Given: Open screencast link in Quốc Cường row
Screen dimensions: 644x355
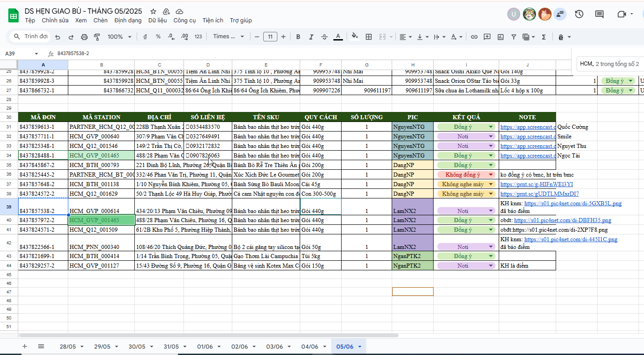Looking at the screenshot, I should (x=528, y=127).
